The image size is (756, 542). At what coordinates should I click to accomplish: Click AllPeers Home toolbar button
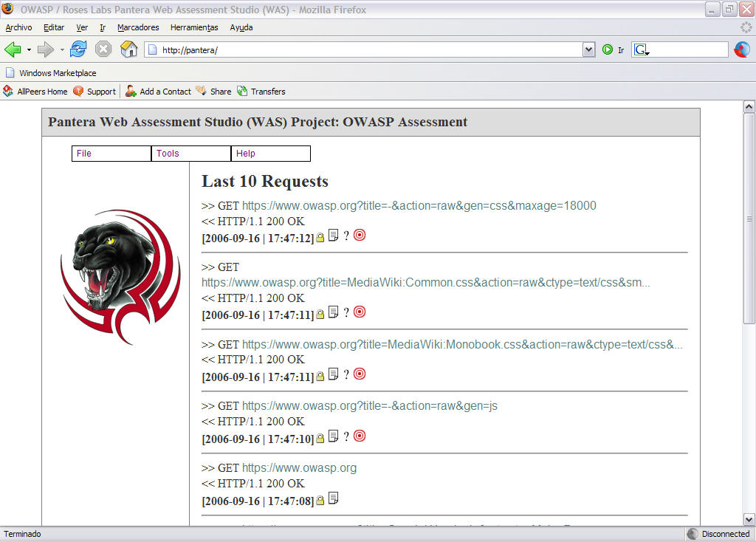coord(35,91)
